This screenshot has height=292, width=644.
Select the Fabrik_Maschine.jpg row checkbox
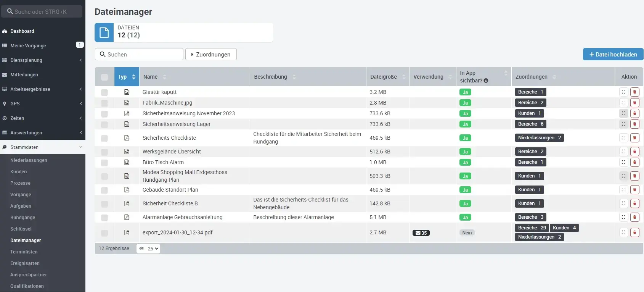[104, 103]
